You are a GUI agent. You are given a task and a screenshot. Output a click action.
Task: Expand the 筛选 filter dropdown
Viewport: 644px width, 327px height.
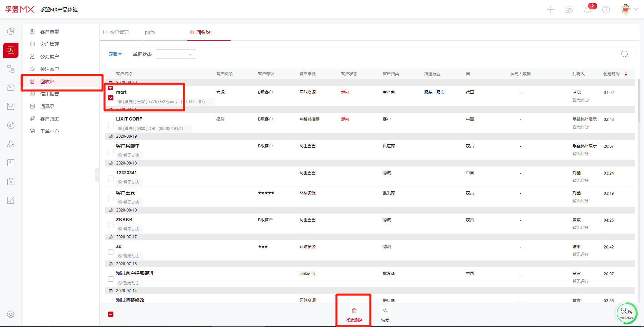[x=115, y=54]
